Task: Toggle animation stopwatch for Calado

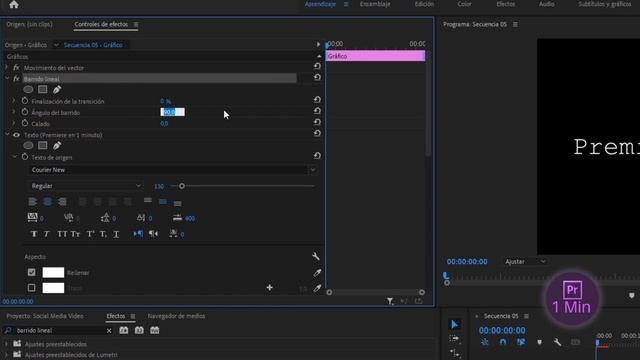Action: (25, 123)
